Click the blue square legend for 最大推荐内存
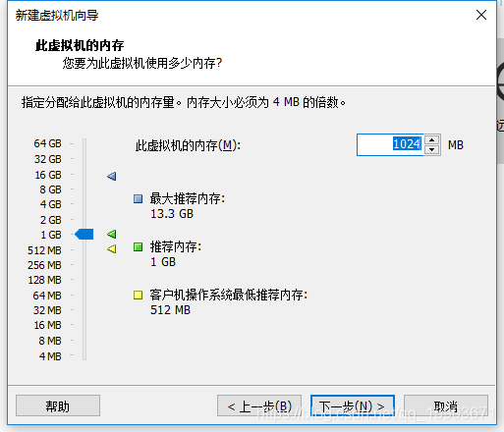Image resolution: width=504 pixels, height=432 pixels. coord(138,198)
